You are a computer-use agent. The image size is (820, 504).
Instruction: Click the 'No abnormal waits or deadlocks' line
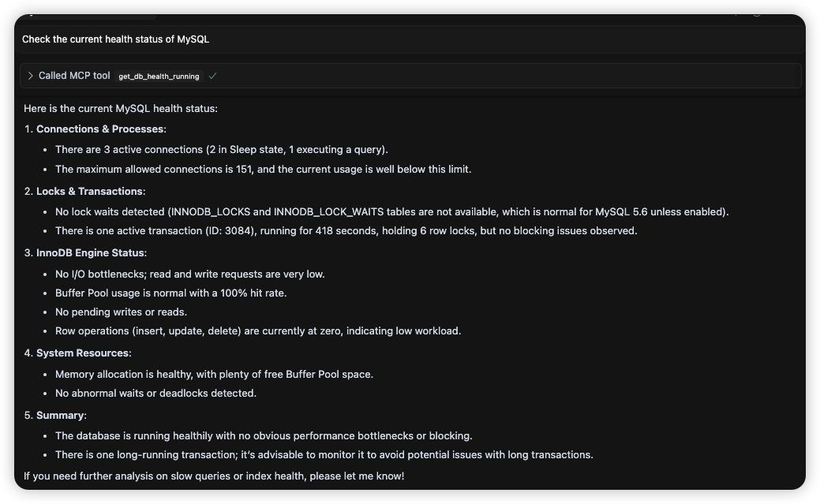click(155, 393)
